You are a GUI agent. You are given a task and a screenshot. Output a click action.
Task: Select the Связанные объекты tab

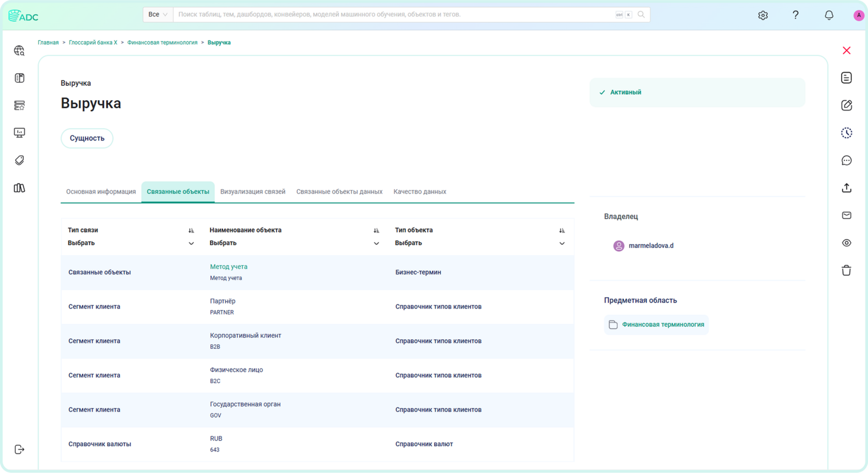(178, 192)
